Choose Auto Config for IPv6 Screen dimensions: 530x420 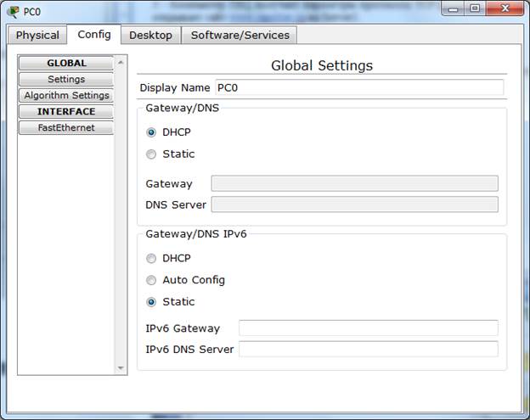tap(151, 280)
